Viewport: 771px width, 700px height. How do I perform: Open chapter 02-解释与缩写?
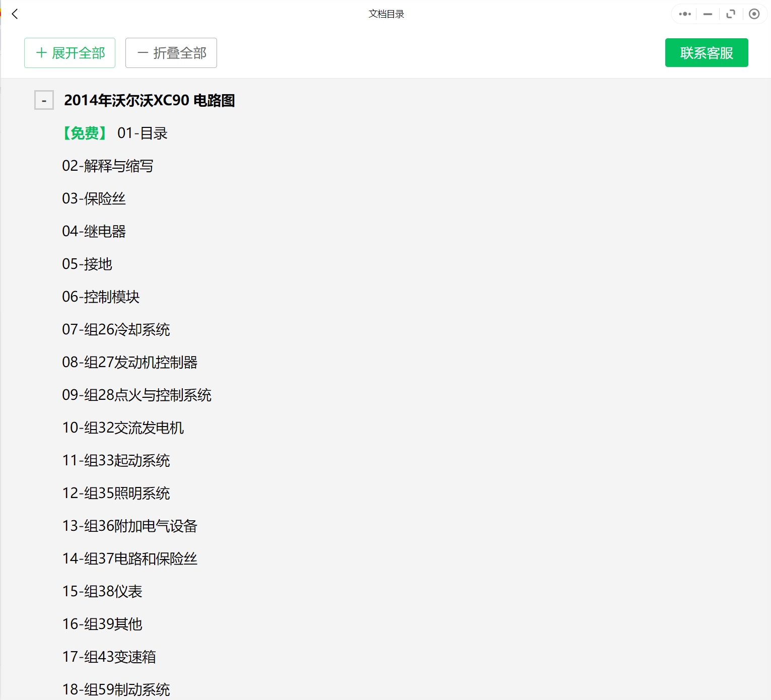tap(108, 166)
